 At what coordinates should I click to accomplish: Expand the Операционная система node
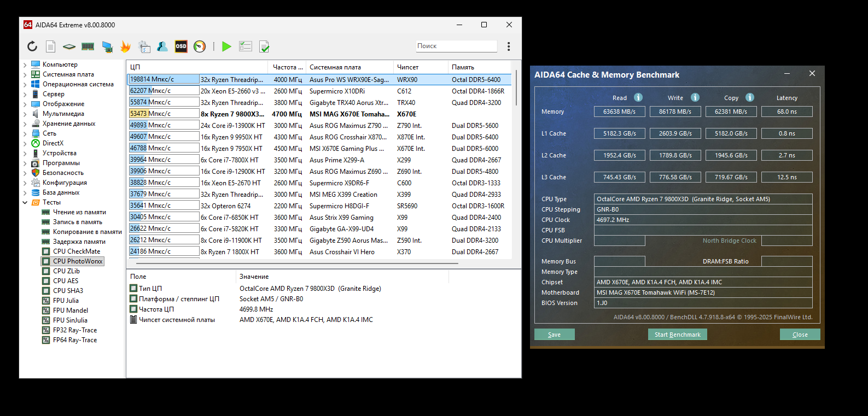pos(25,84)
